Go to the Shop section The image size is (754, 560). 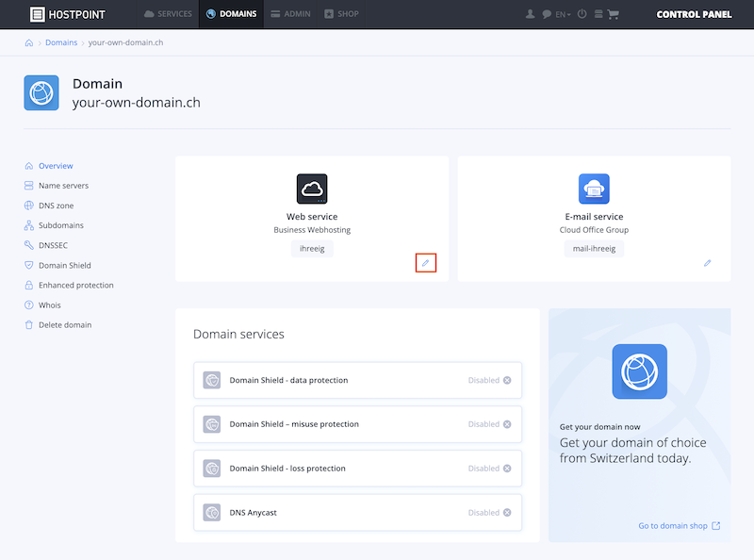tap(341, 14)
